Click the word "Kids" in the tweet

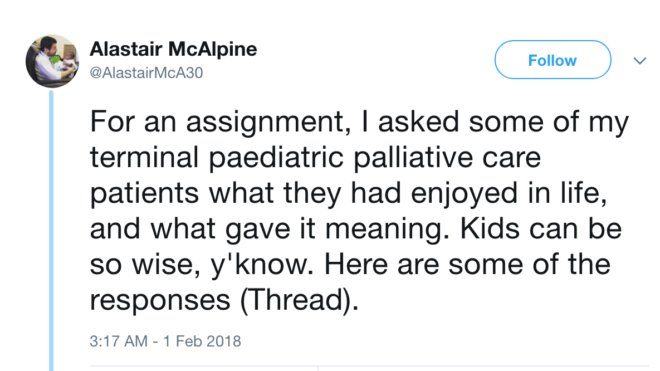[490, 228]
